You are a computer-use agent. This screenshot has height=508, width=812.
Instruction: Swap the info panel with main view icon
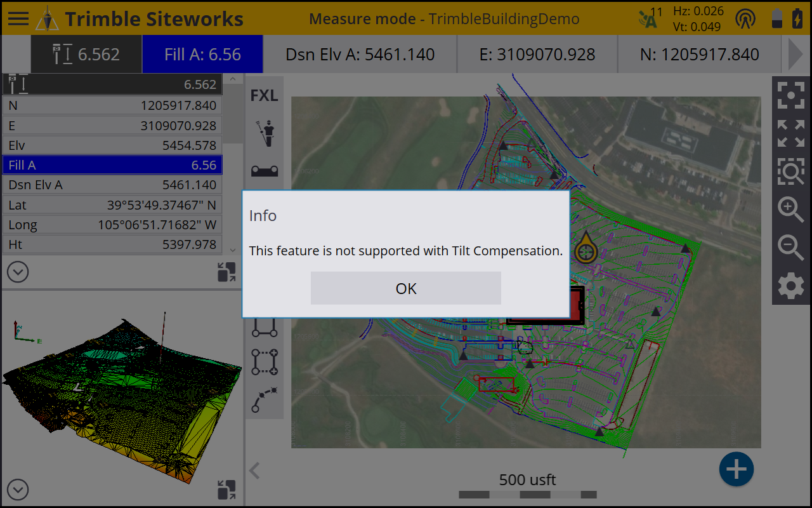(226, 272)
